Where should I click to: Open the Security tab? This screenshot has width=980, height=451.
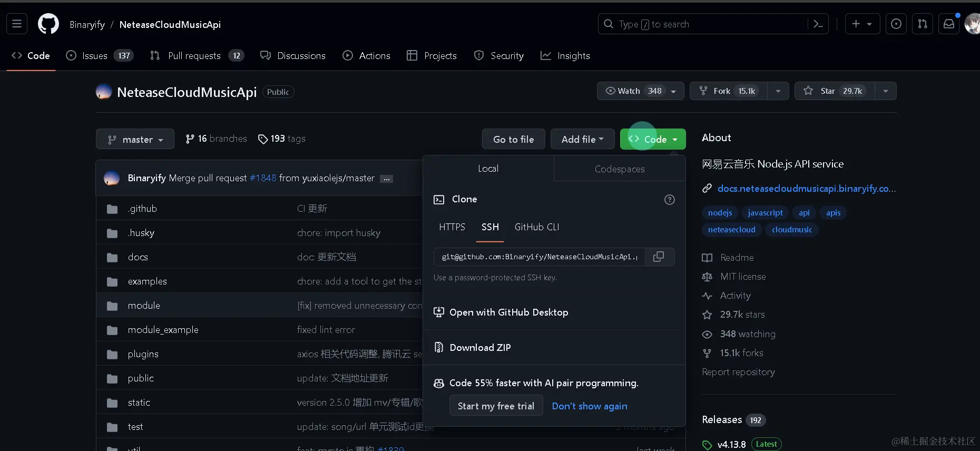[498, 56]
